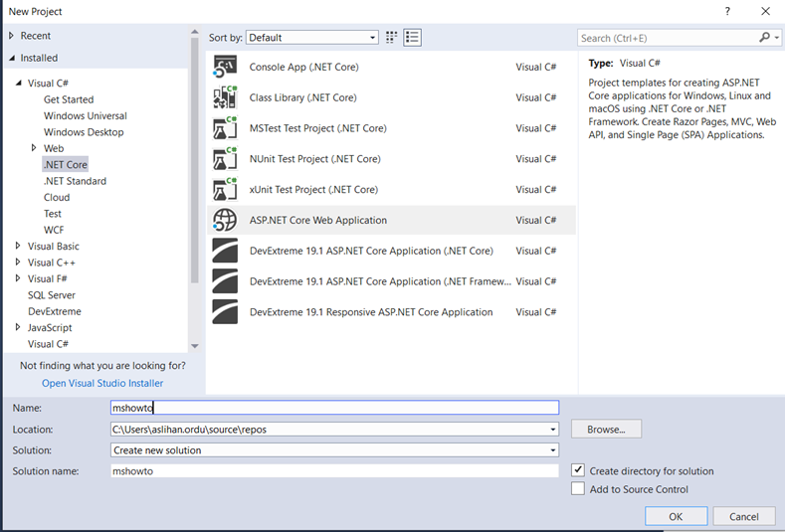This screenshot has height=532, width=785.
Task: Open the Sort by dropdown
Action: click(x=311, y=38)
